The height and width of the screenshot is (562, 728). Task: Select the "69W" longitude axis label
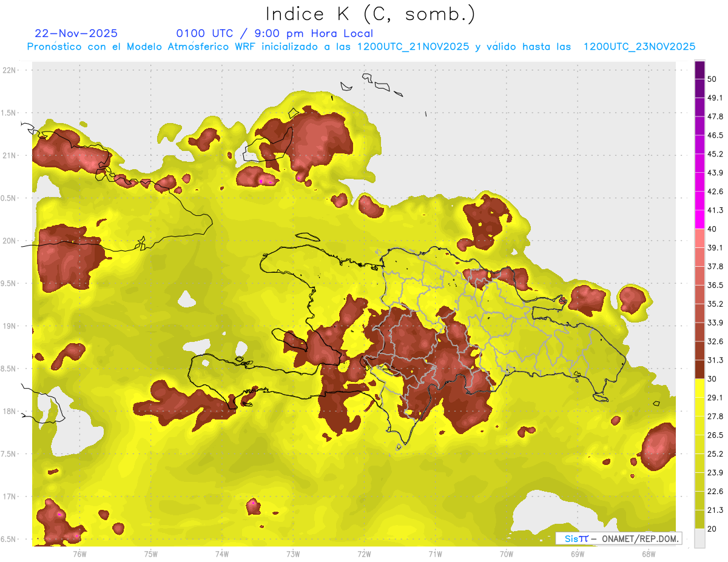pos(578,554)
